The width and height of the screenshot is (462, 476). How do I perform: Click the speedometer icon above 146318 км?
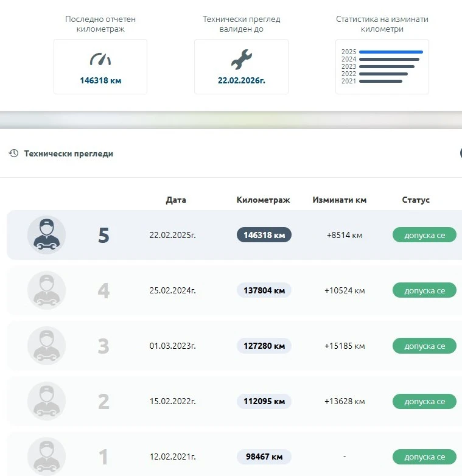100,59
